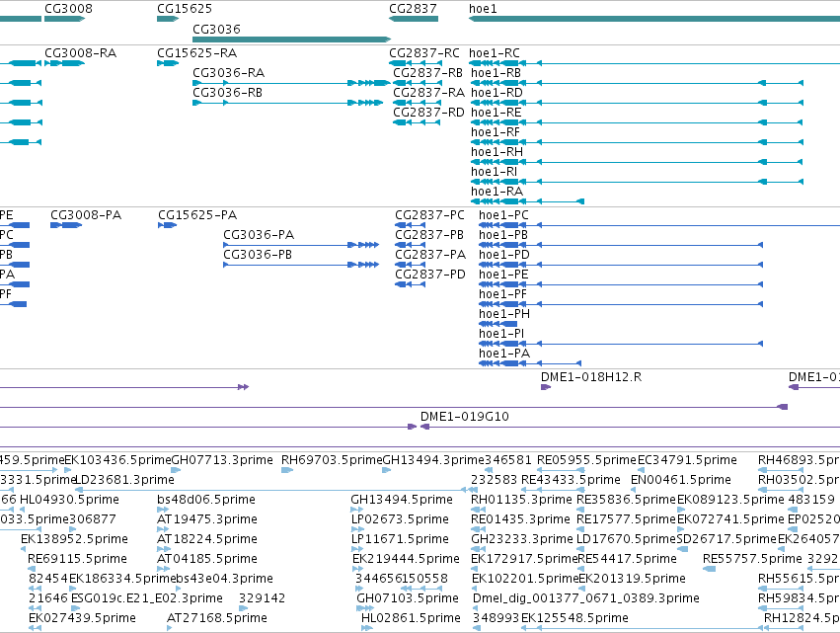Select protein hoe1-PC
The height and width of the screenshot is (633, 840).
point(659,225)
